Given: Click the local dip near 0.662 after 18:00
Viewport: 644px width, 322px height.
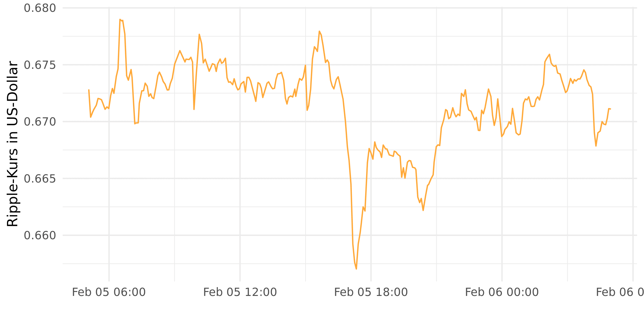Looking at the screenshot, I should click(x=423, y=210).
